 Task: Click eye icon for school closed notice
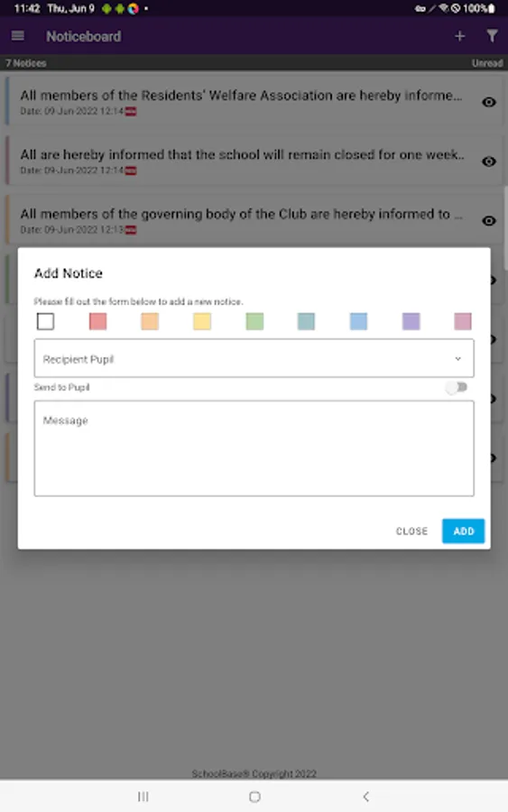(489, 161)
